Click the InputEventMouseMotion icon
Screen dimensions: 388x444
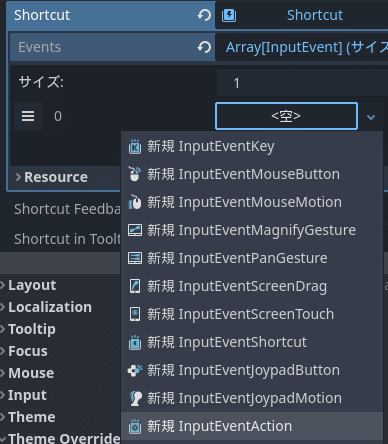(x=135, y=202)
